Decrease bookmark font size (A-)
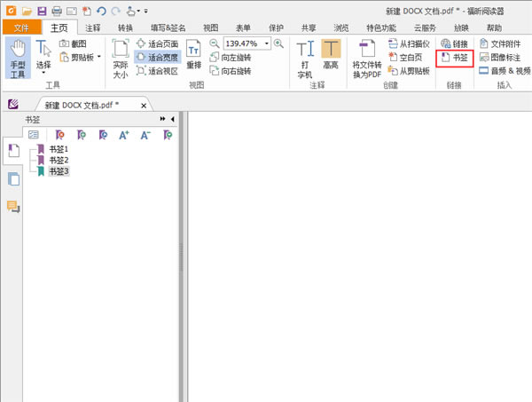Viewport: 532px width, 402px height. pyautogui.click(x=145, y=135)
